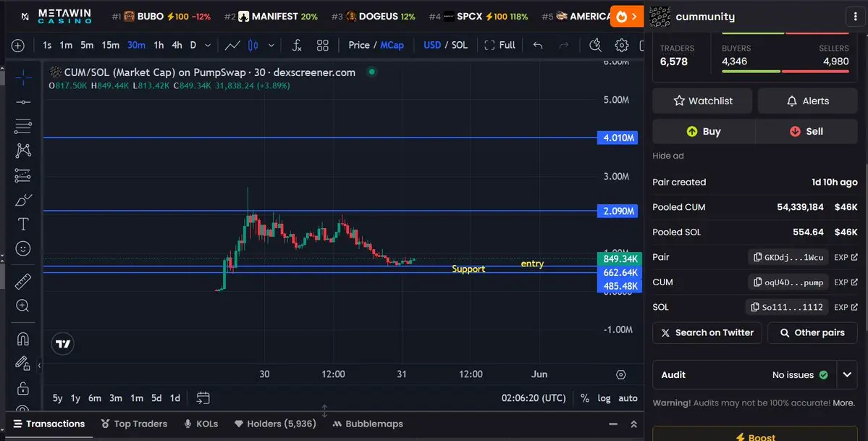Click the red Sell button
This screenshot has height=441, width=868.
(x=806, y=131)
